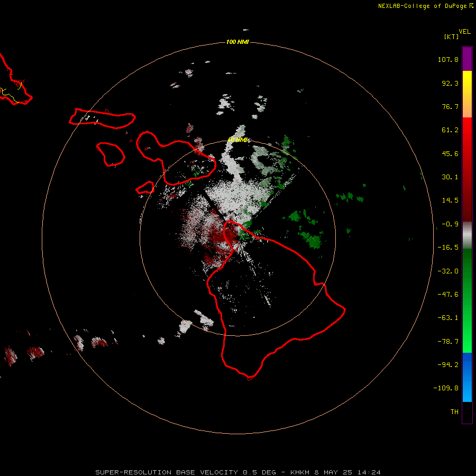Select the 61.2 scale value
The width and height of the screenshot is (476, 476).
(450, 130)
